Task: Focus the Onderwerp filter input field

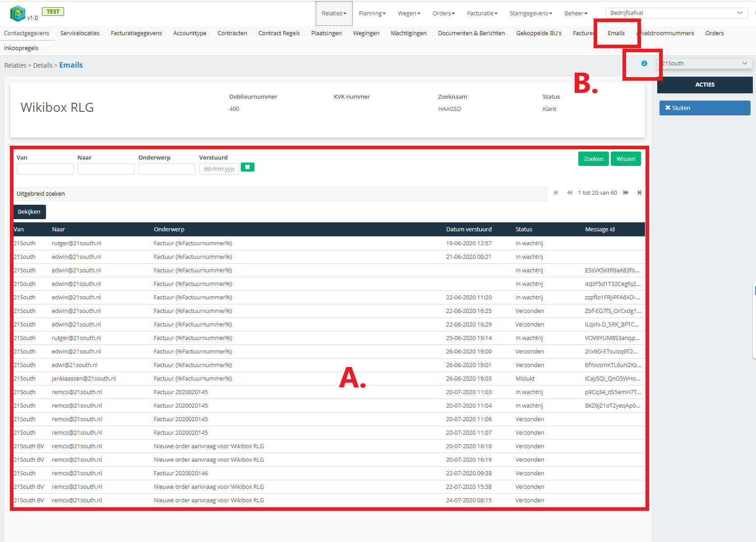Action: (167, 169)
